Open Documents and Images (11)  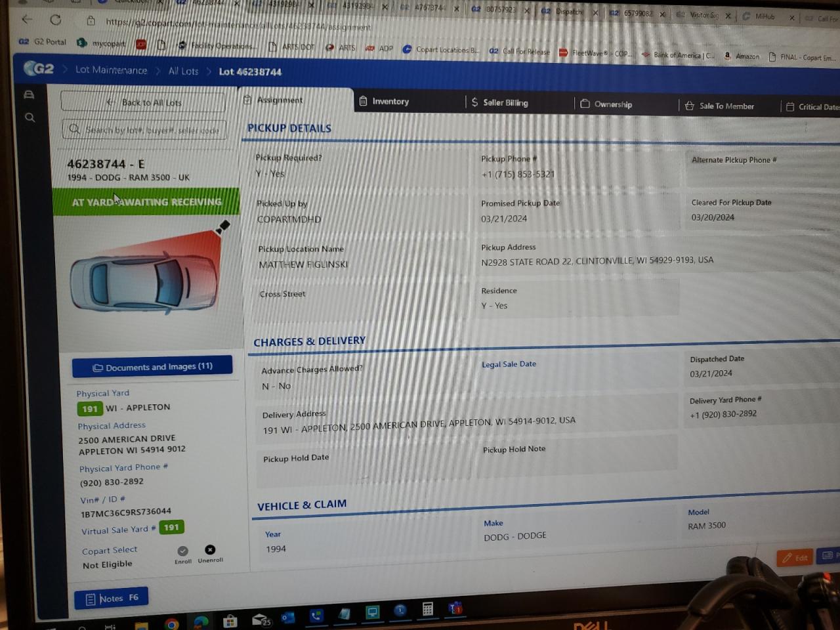click(152, 367)
